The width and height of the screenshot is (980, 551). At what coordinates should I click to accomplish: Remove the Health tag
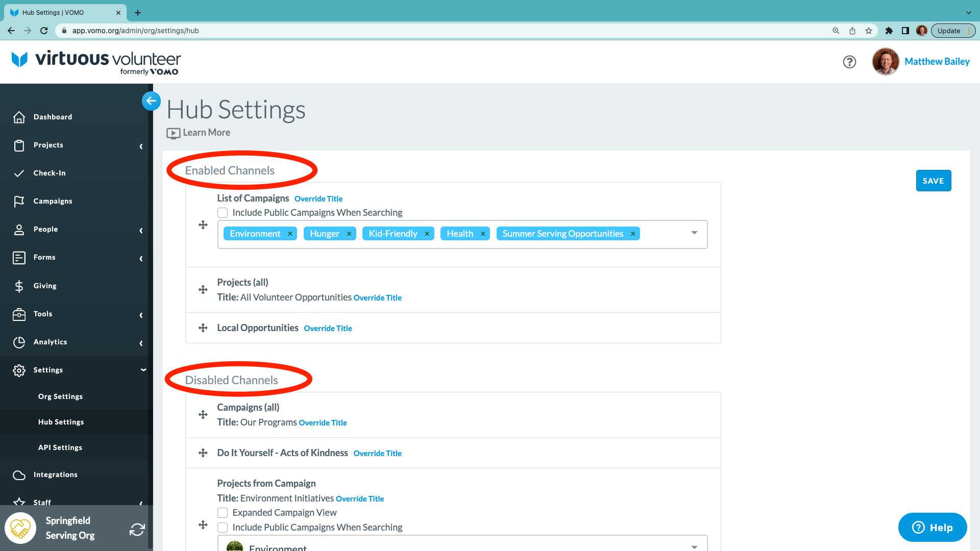tap(483, 234)
